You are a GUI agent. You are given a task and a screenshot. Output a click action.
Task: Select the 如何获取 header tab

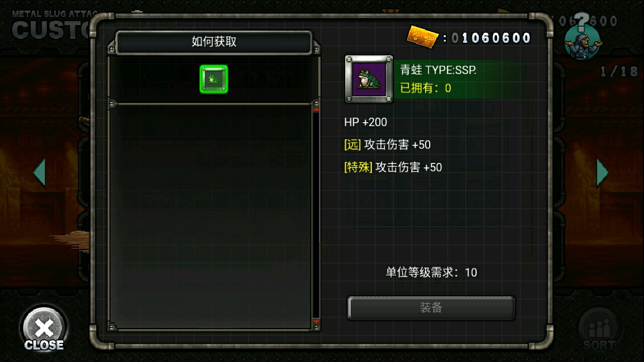click(214, 42)
